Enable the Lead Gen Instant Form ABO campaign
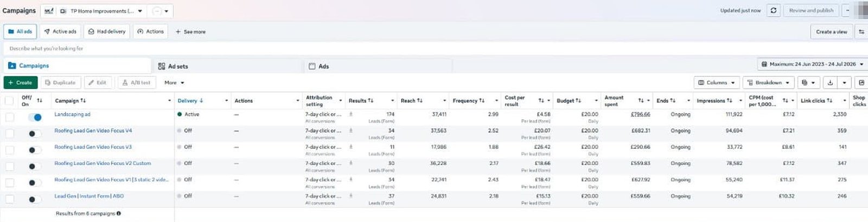The width and height of the screenshot is (868, 222). coord(35,199)
